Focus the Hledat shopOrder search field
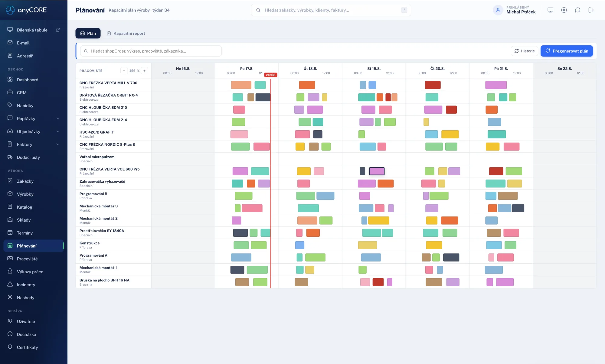Image resolution: width=605 pixels, height=364 pixels. (x=151, y=51)
